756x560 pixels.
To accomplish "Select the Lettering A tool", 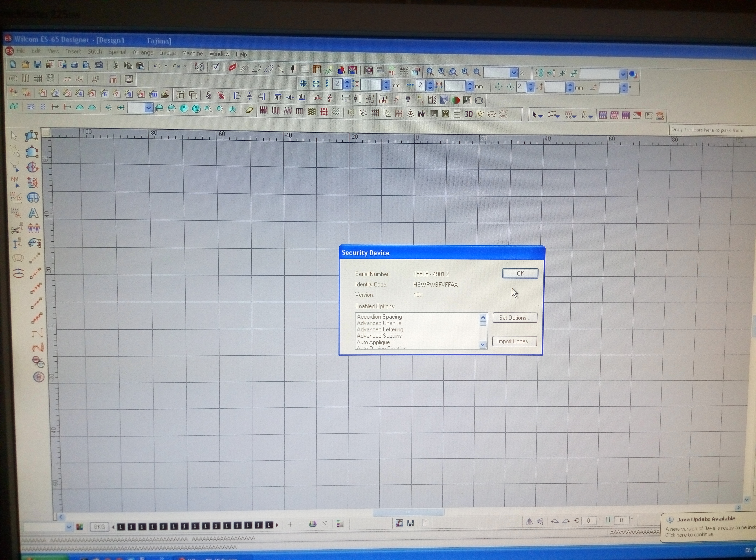I will 33,213.
